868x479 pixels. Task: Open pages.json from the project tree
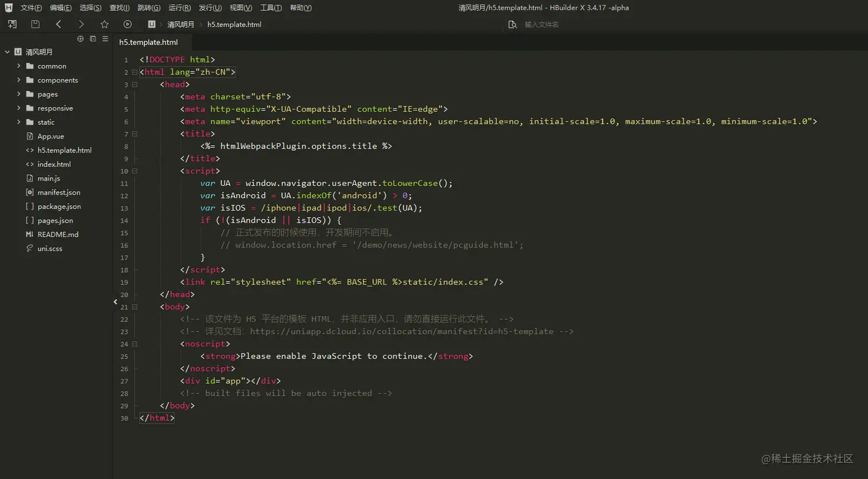coord(55,220)
